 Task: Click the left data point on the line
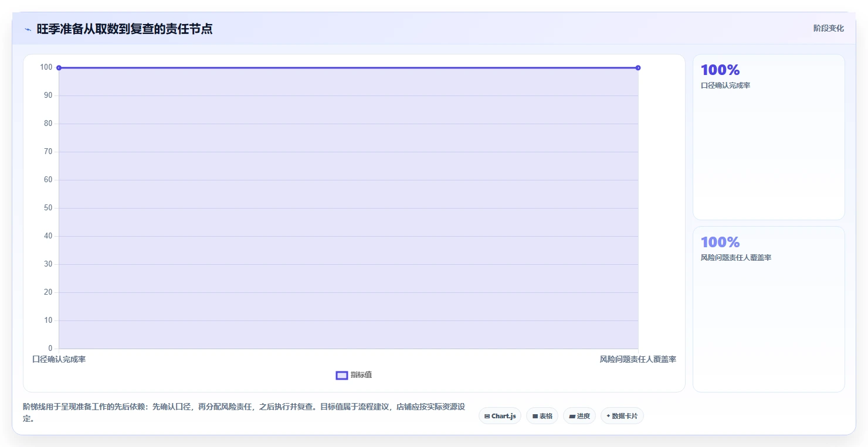click(59, 68)
